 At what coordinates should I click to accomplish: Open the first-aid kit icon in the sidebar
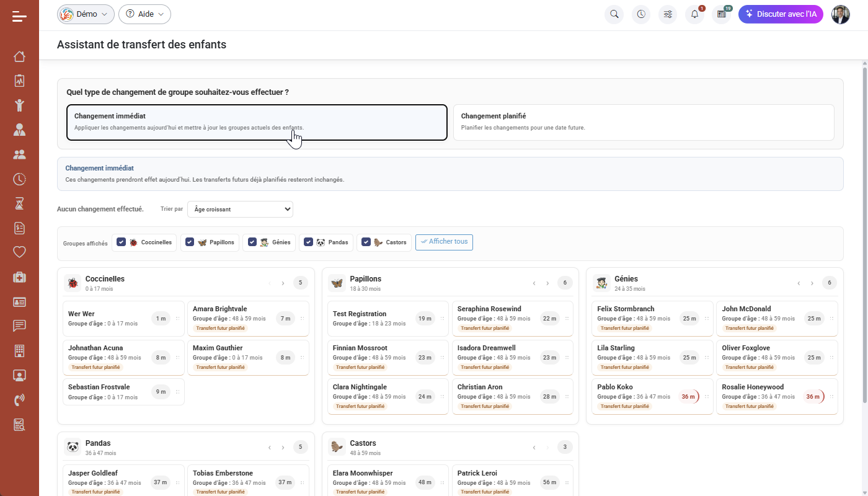coord(19,277)
